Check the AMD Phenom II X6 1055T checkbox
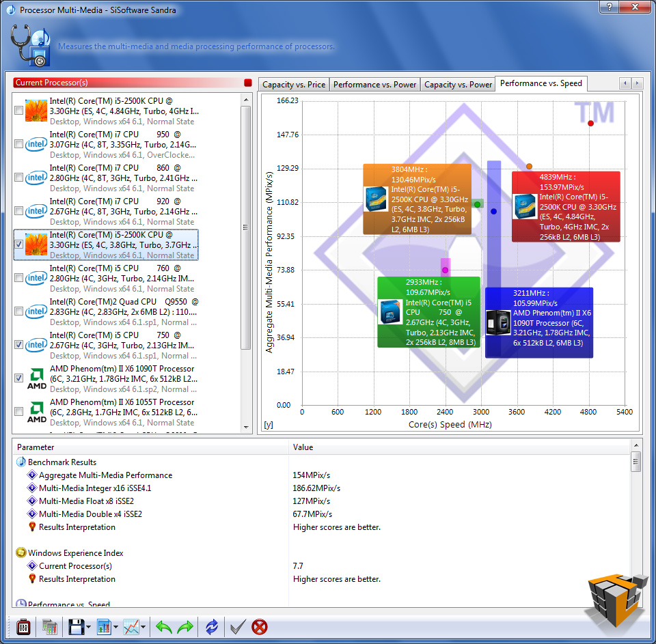This screenshot has width=656, height=644. click(19, 412)
